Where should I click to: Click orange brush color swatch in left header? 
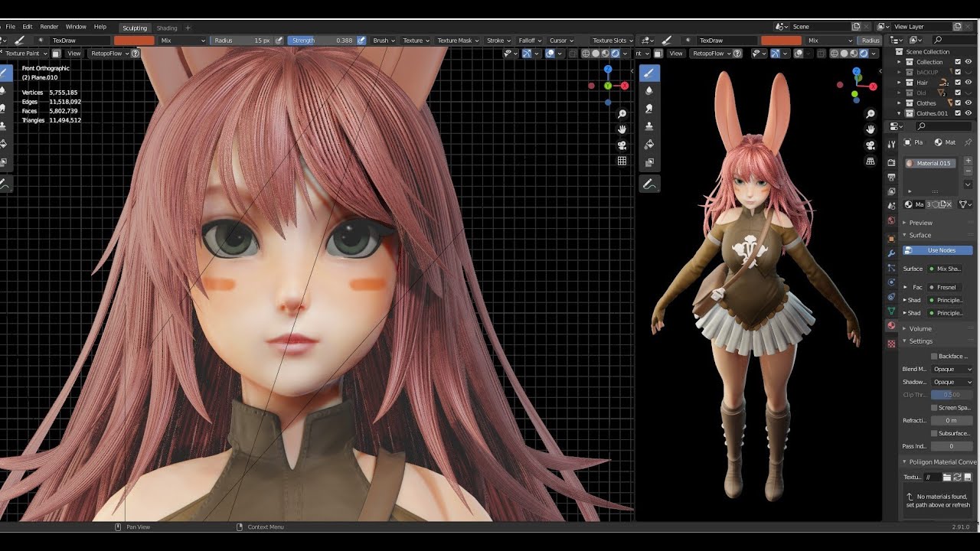coord(134,41)
